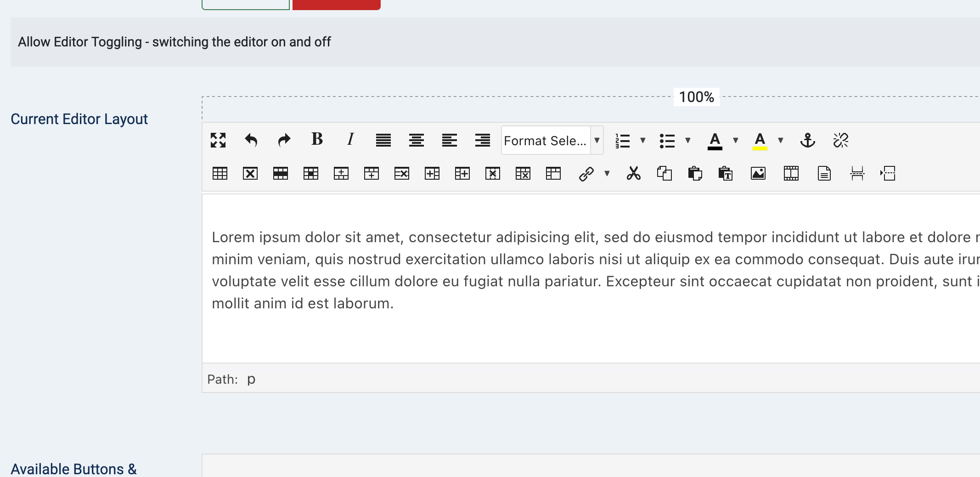Screen dimensions: 980x477
Task: Redo the last editor action
Action: pyautogui.click(x=283, y=141)
